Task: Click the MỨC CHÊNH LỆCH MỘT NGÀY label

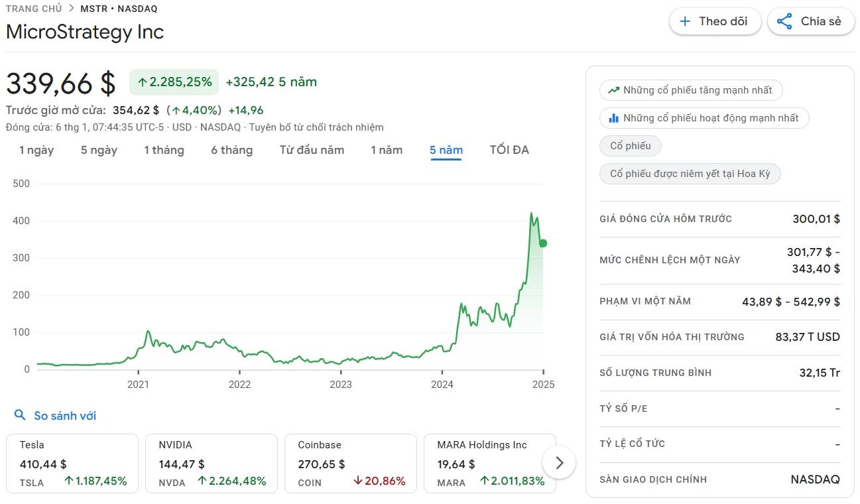Action: [670, 260]
